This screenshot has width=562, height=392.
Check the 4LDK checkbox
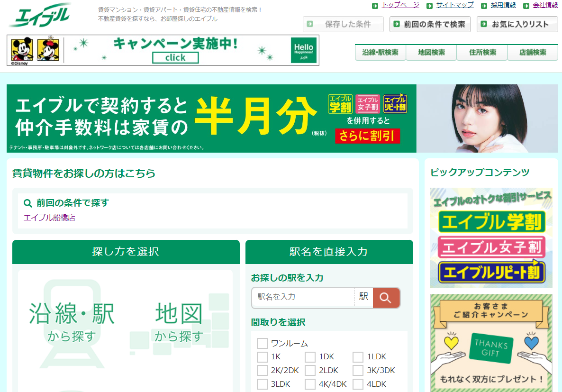[x=358, y=384]
